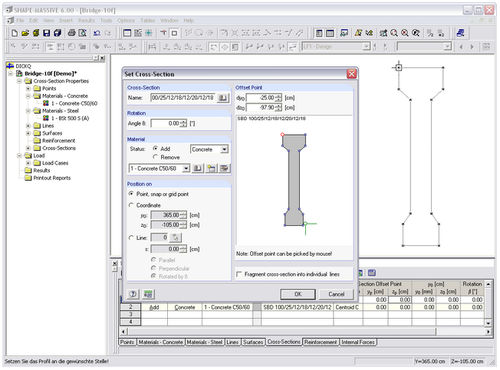Select the Add status radio button
This screenshot has width=500, height=370.
click(x=155, y=148)
